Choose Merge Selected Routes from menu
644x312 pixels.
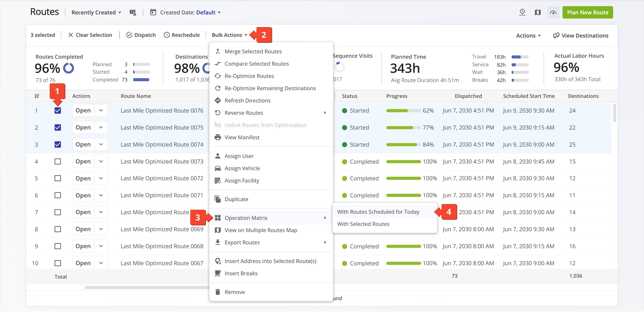(x=253, y=51)
